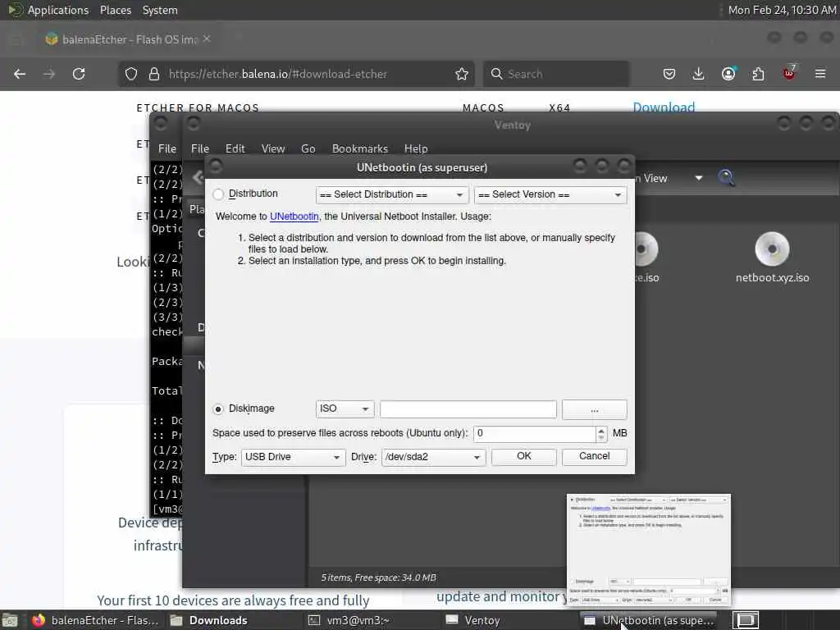Click the UNetbootin taskbar entry
This screenshot has height=630, width=840.
pos(650,620)
